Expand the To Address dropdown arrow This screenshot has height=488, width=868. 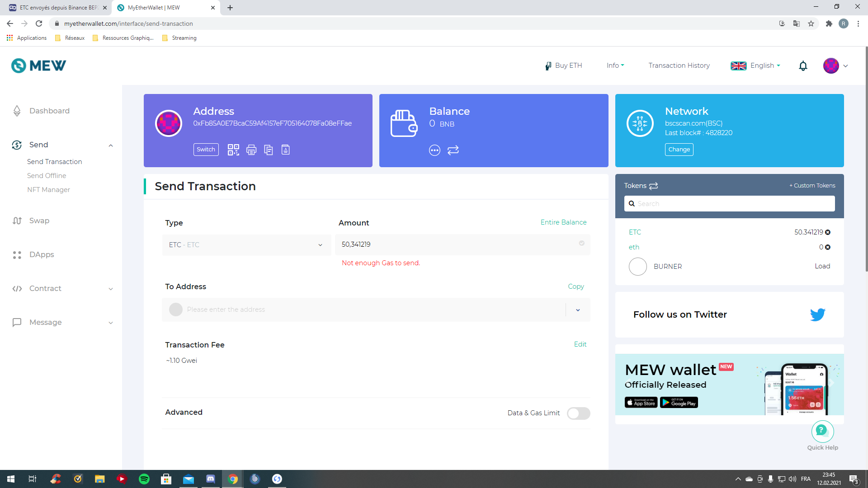pos(578,310)
